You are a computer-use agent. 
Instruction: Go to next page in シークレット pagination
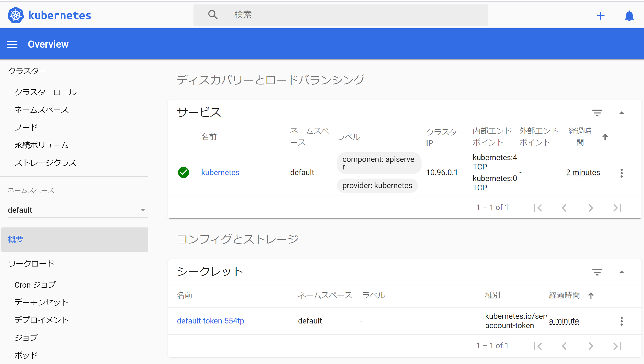[591, 346]
